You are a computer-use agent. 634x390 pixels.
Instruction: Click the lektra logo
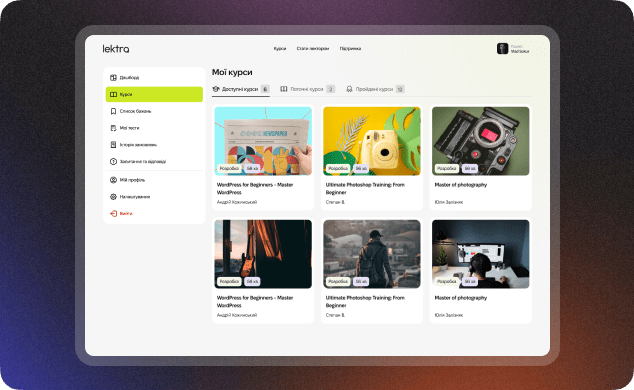[x=116, y=49]
